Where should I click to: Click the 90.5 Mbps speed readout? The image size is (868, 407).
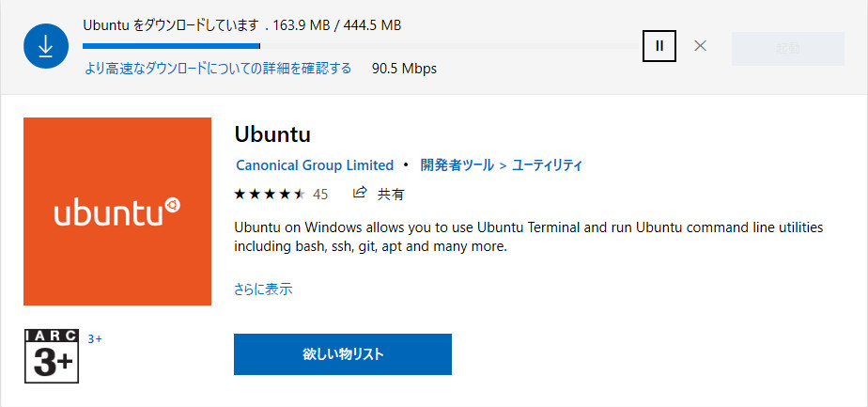404,69
